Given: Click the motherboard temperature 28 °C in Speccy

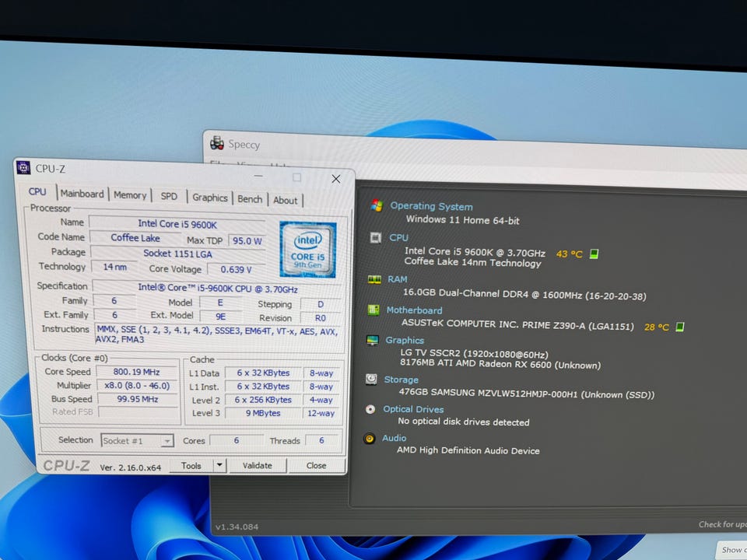Looking at the screenshot, I should click(x=657, y=327).
